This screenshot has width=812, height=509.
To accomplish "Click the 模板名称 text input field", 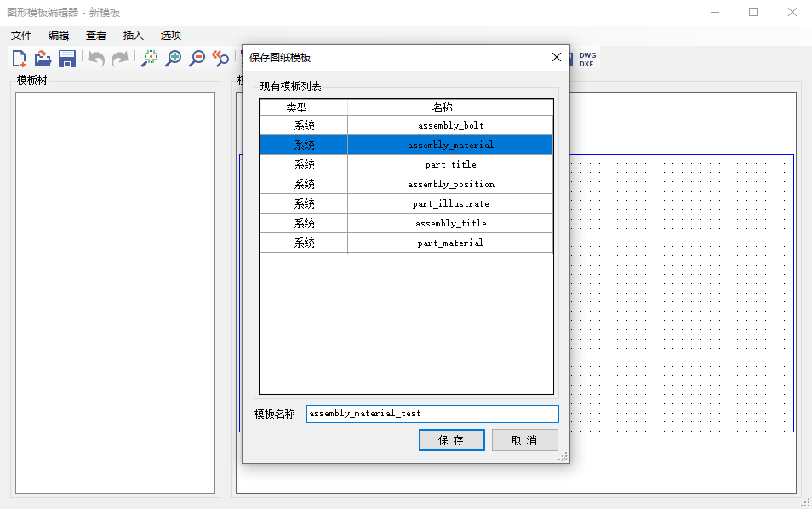I will [432, 414].
